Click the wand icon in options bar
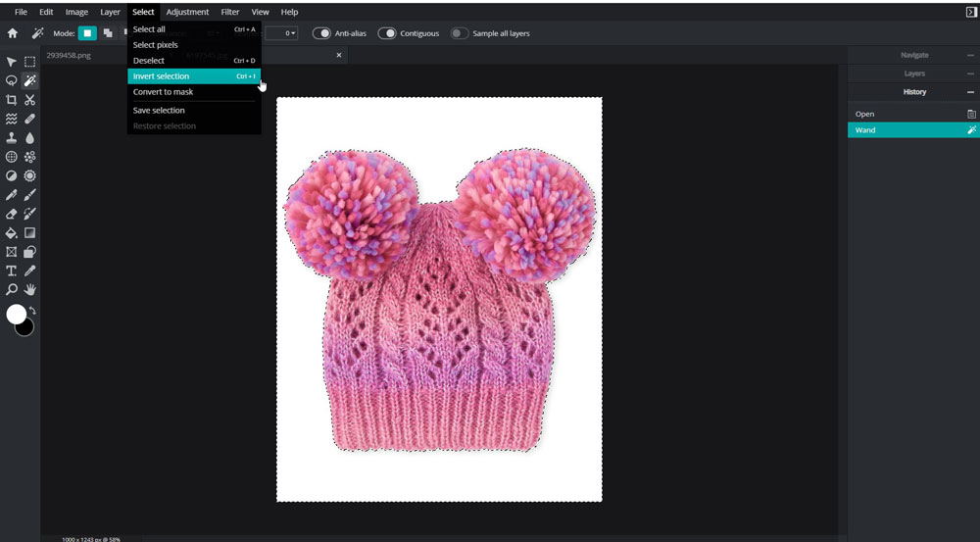 37,33
